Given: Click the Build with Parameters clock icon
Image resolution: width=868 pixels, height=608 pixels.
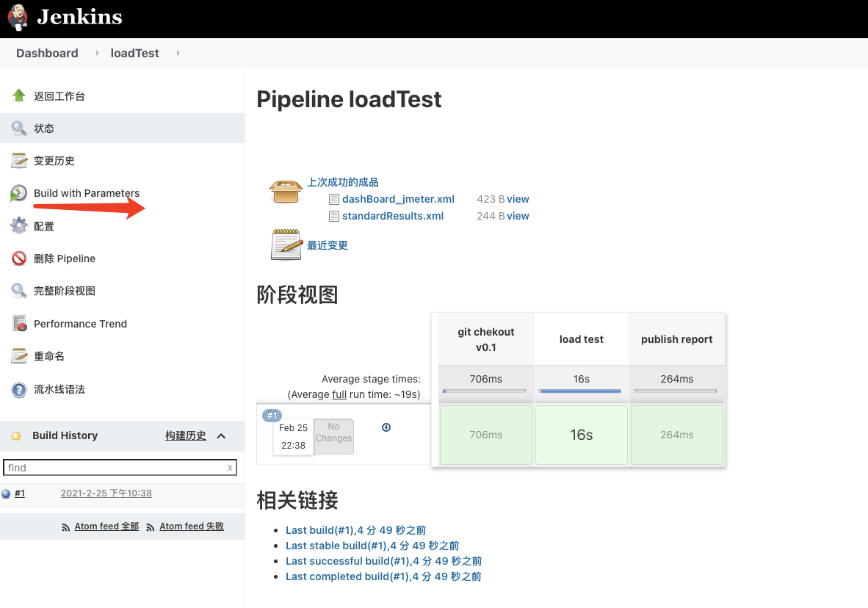Looking at the screenshot, I should [x=19, y=193].
